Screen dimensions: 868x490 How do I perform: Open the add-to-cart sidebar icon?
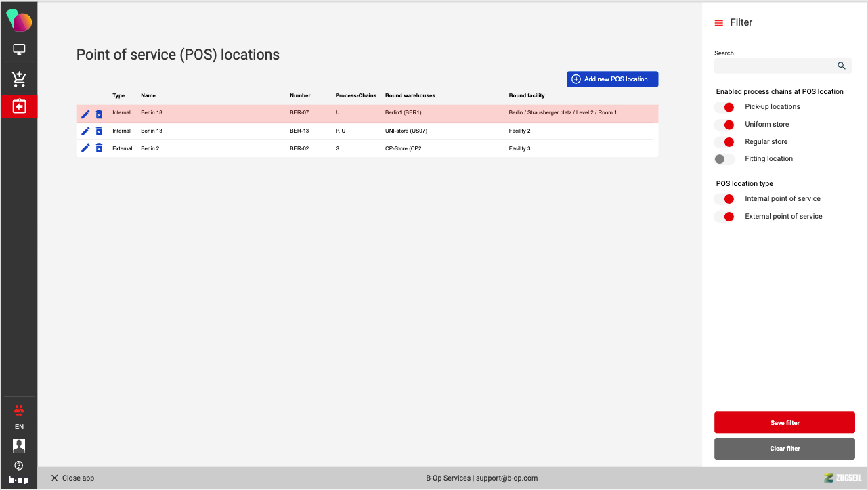click(19, 79)
